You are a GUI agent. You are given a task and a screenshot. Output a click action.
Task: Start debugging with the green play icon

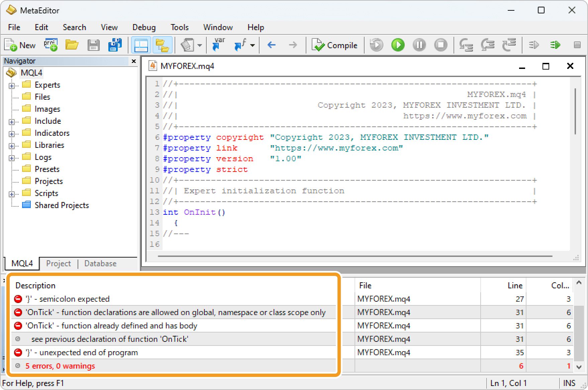coord(397,45)
